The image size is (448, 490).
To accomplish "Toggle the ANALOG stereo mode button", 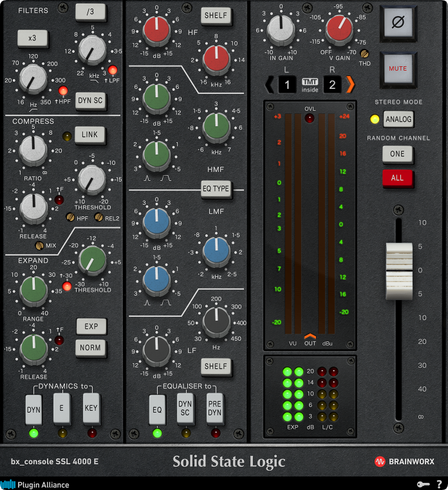I will 398,119.
